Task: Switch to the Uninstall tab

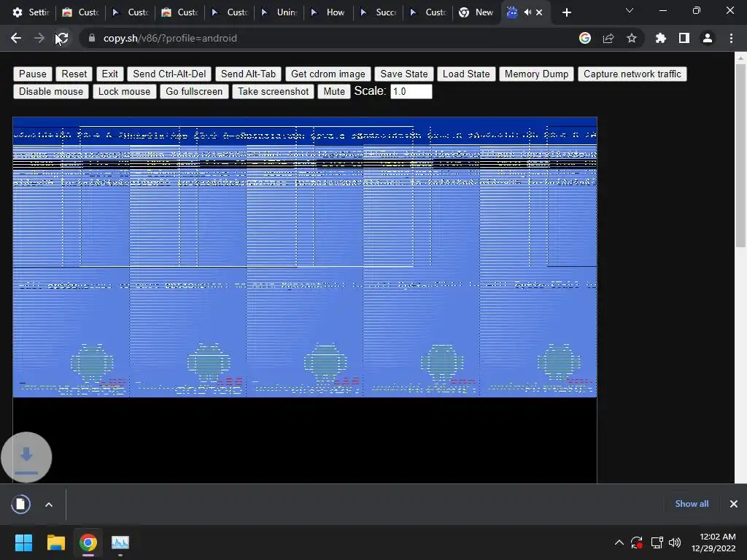Action: coord(279,13)
